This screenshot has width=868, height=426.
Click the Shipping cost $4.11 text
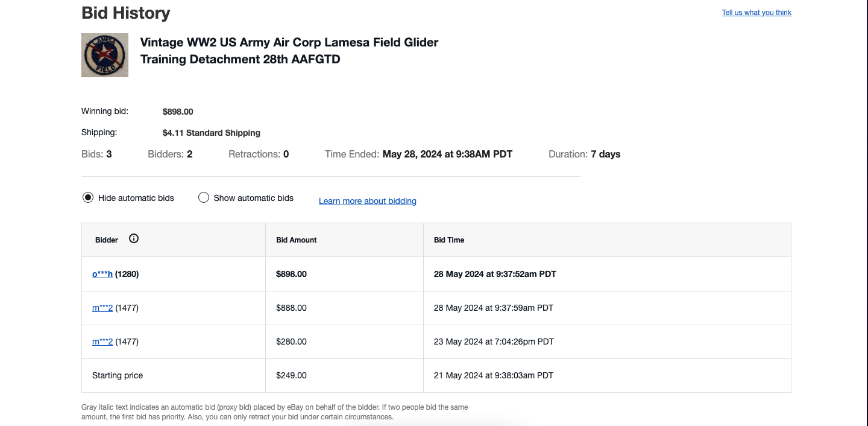click(x=210, y=132)
